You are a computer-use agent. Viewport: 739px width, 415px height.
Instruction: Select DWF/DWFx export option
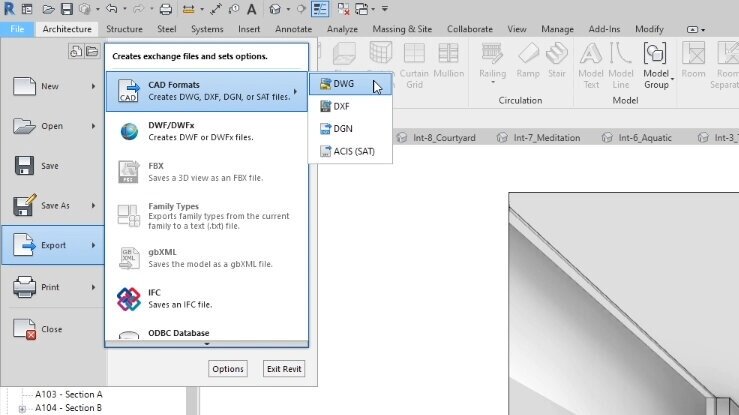tap(207, 131)
